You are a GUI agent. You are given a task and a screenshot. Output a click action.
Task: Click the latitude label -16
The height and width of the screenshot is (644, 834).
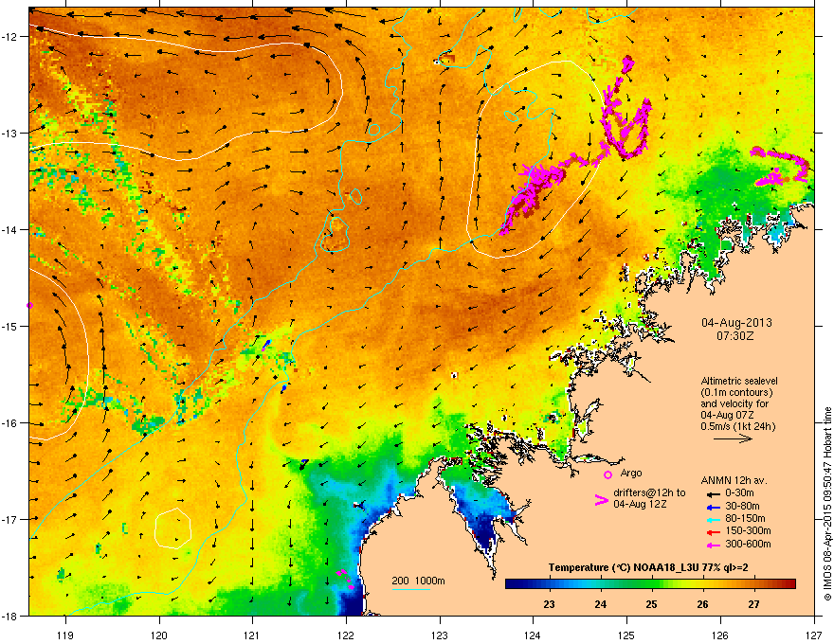10,423
